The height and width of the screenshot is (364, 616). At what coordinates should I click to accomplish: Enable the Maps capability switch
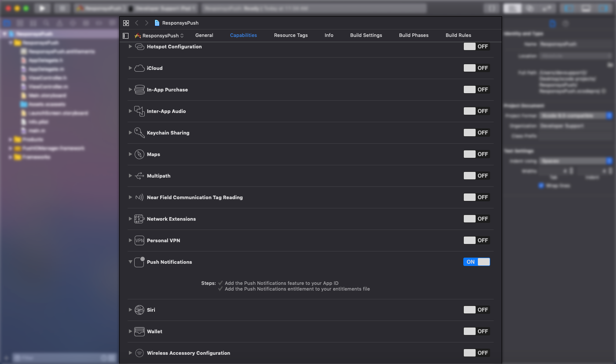pyautogui.click(x=477, y=154)
